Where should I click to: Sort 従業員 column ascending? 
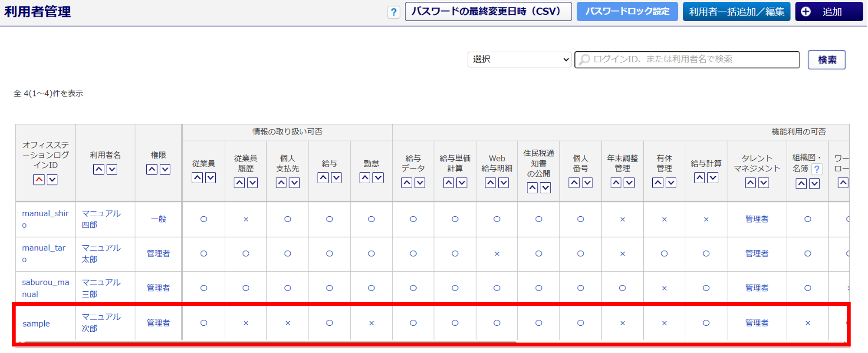(x=197, y=178)
